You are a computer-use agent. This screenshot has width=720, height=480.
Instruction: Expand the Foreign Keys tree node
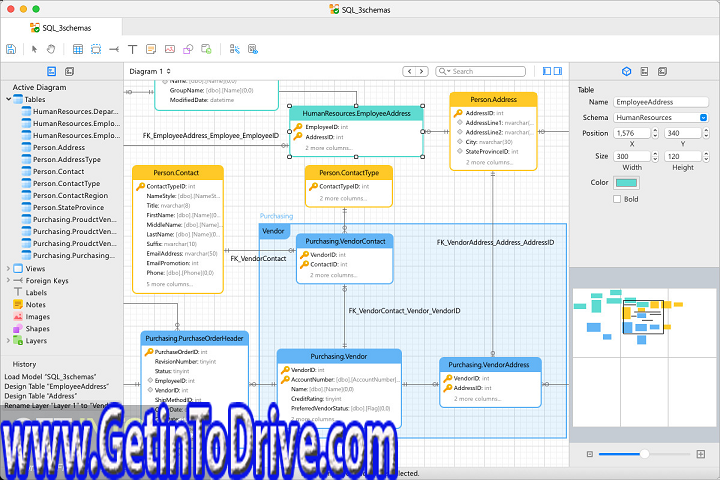tap(8, 280)
